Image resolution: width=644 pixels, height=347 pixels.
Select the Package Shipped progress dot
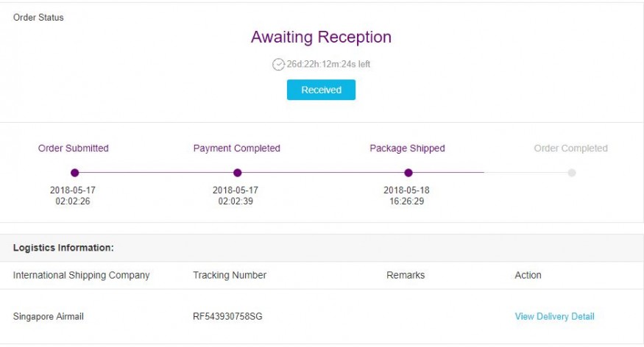click(x=408, y=173)
